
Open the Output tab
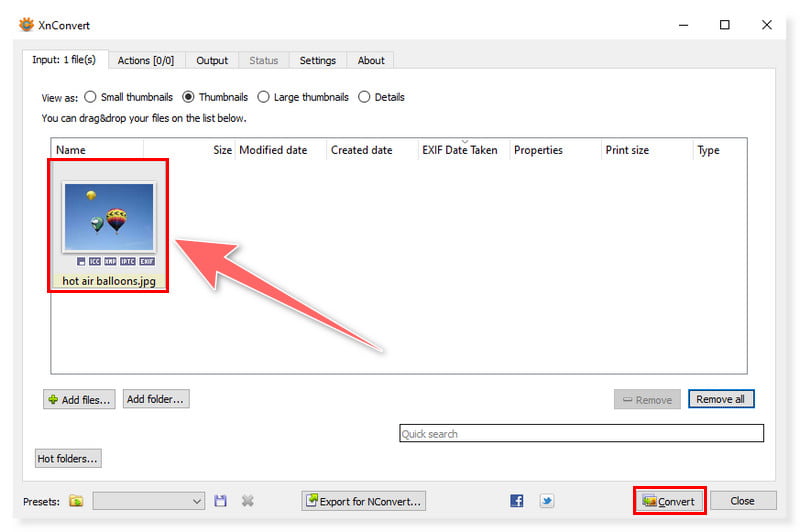212,60
